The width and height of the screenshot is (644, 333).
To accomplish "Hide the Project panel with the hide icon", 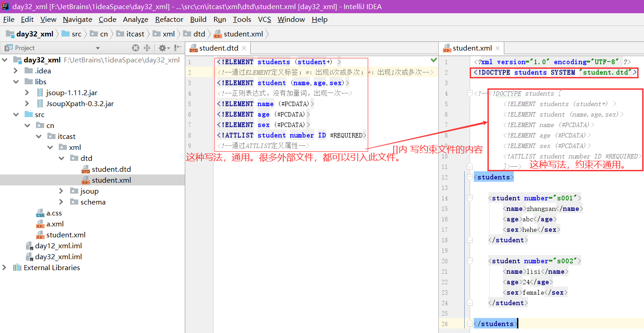I will (178, 48).
